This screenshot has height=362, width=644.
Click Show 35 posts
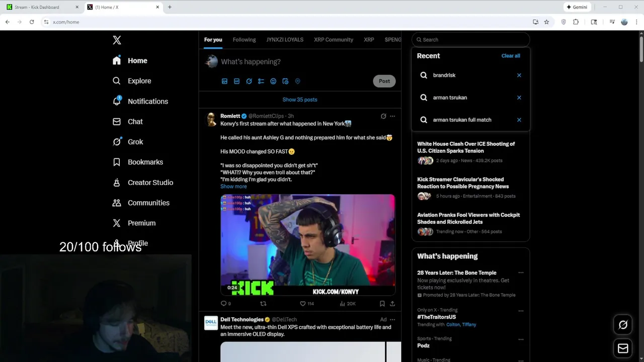[x=300, y=100]
